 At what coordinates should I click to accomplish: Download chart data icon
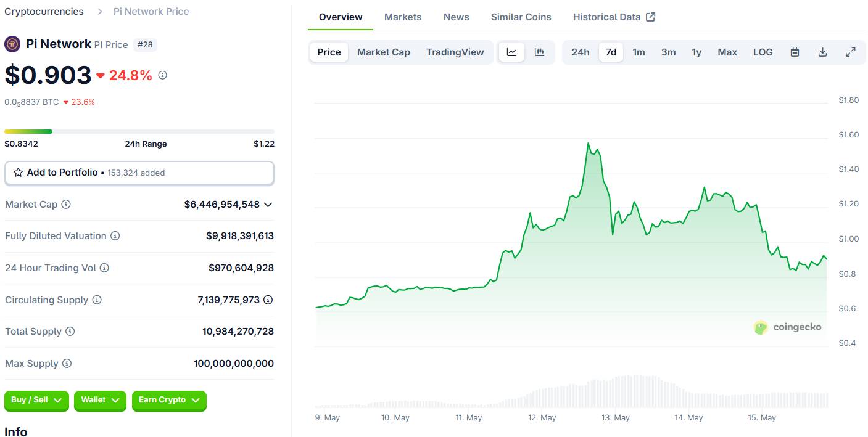click(x=822, y=52)
